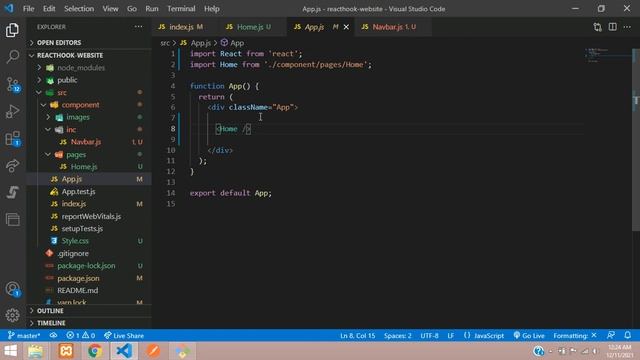Open the feedback icon in status bar
Screen dimensions: 640x360
point(611,336)
